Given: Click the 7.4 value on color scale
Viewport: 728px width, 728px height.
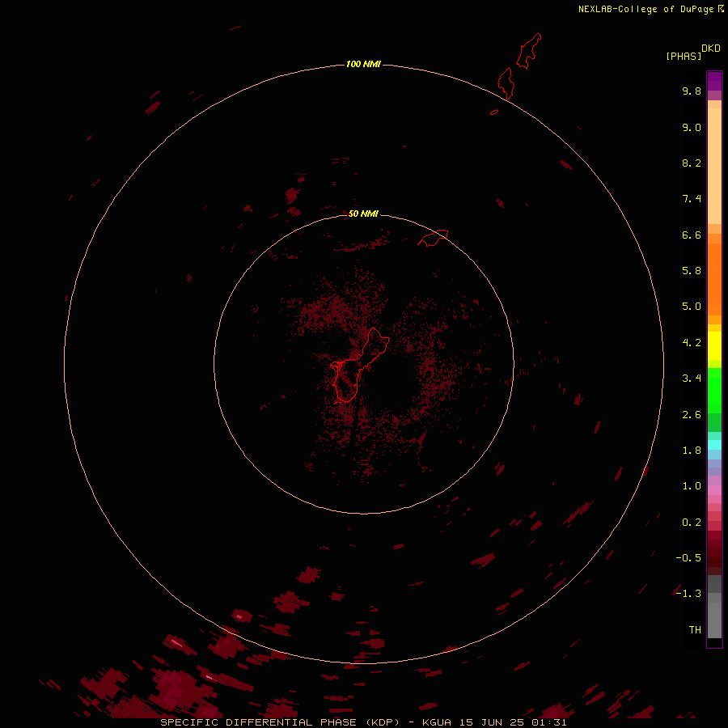Looking at the screenshot, I should pos(692,199).
